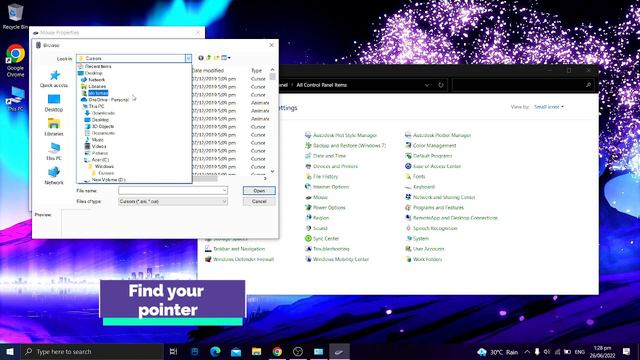Image resolution: width=640 pixels, height=360 pixels.
Task: Collapse the Look in dropdown arrow
Action: [188, 58]
